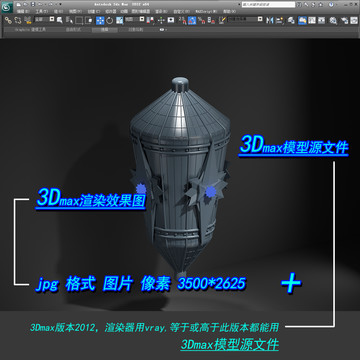Open the 创建(C) menu

tap(94, 11)
